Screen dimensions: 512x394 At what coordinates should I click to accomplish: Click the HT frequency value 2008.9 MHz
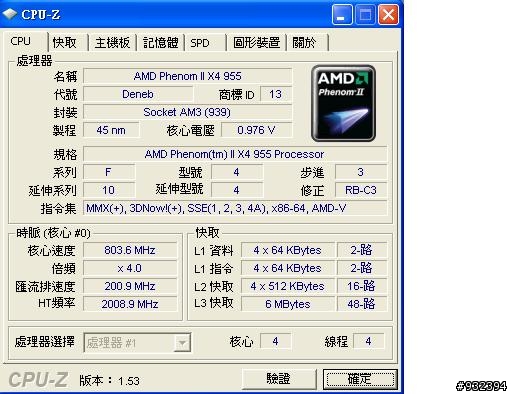(130, 304)
